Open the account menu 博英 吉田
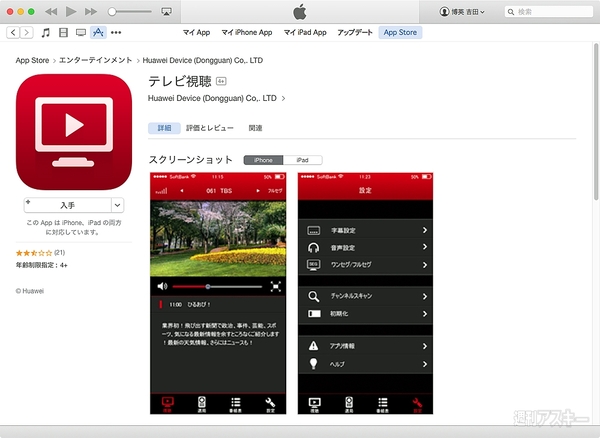The height and width of the screenshot is (438, 600). click(462, 12)
